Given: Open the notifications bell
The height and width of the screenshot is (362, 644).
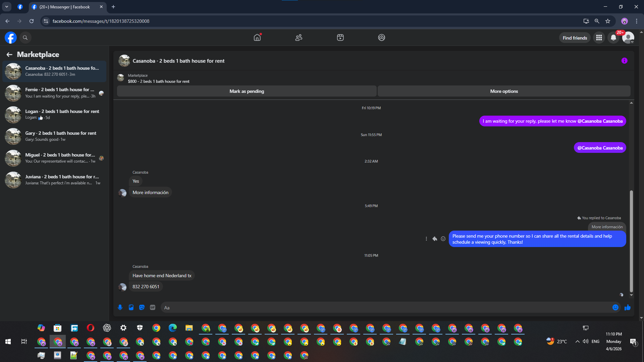Looking at the screenshot, I should coord(613,38).
